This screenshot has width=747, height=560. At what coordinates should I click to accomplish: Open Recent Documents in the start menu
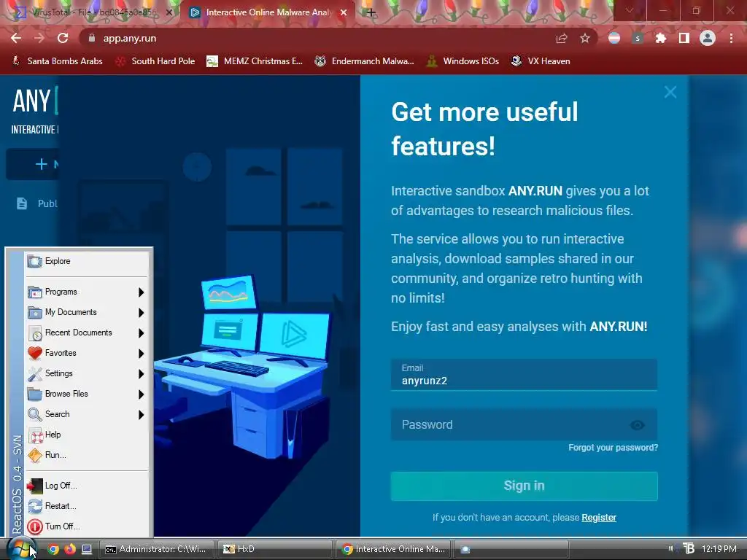pos(86,332)
